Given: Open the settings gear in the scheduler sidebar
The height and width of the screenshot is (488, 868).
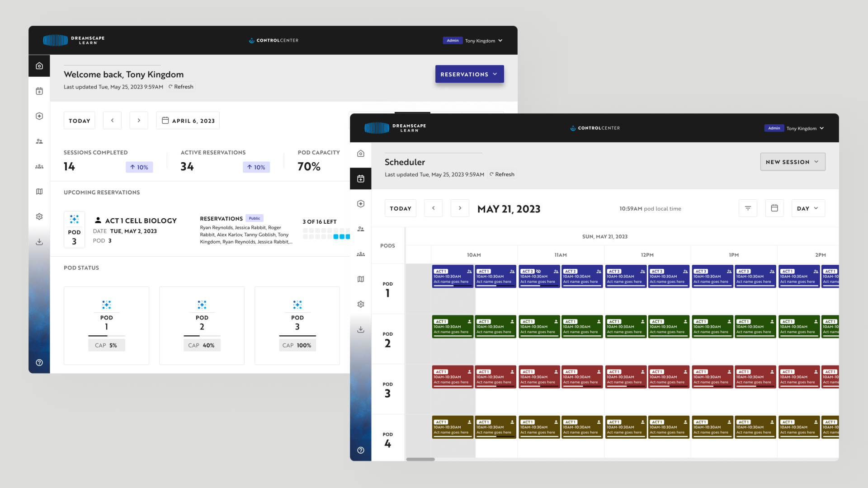Looking at the screenshot, I should pyautogui.click(x=361, y=304).
